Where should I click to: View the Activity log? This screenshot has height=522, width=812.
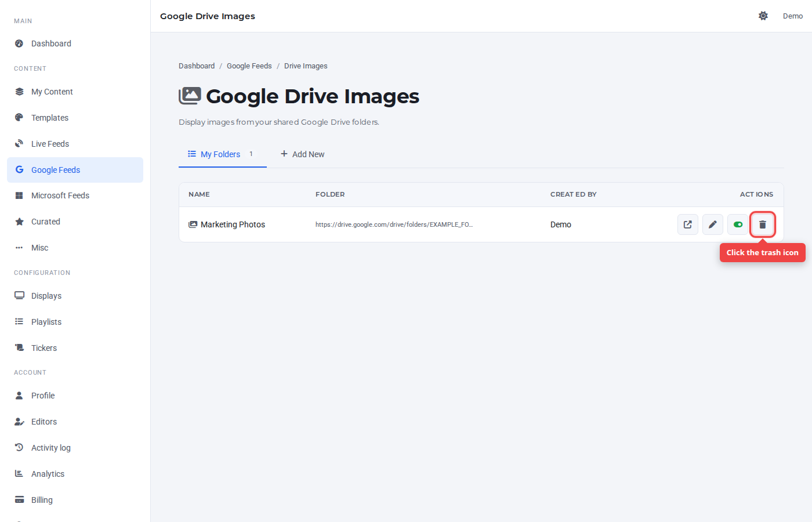pos(75,448)
